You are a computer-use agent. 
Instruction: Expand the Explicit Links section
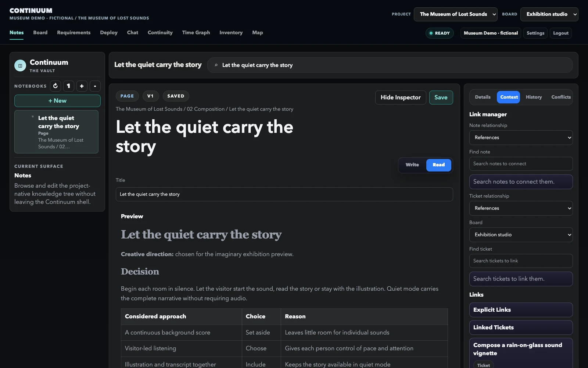(x=521, y=310)
